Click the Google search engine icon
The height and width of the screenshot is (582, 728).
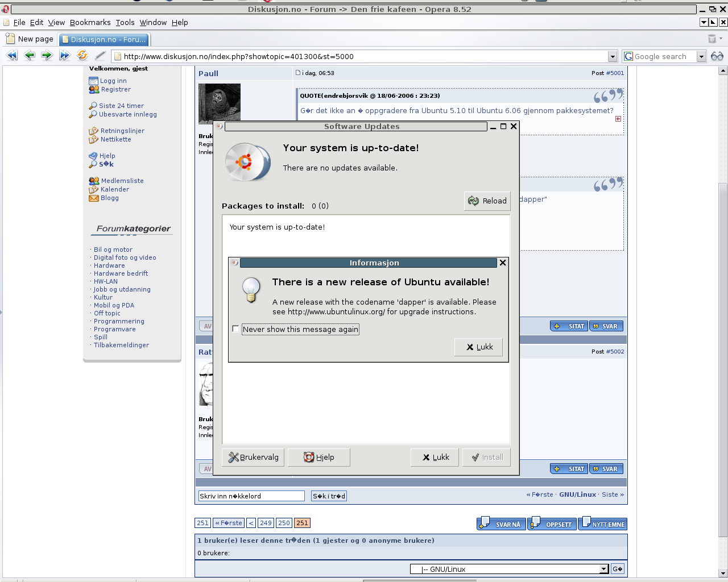(x=628, y=56)
